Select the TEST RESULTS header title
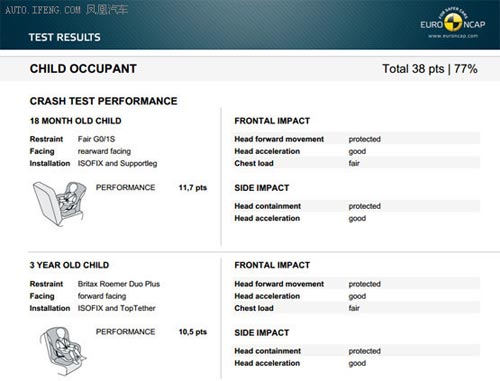The width and height of the screenshot is (500, 381). point(64,37)
